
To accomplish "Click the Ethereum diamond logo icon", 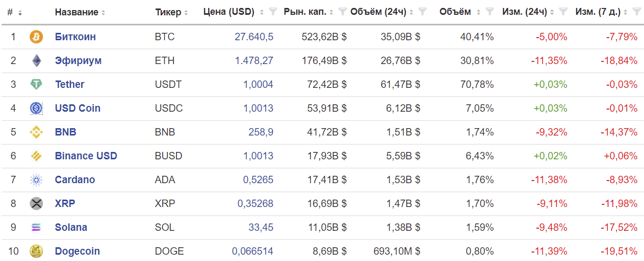I will point(36,61).
